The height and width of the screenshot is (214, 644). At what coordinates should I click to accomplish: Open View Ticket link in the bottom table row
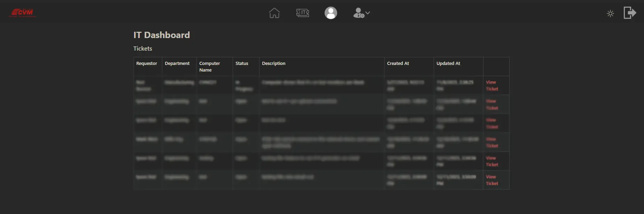click(x=492, y=180)
